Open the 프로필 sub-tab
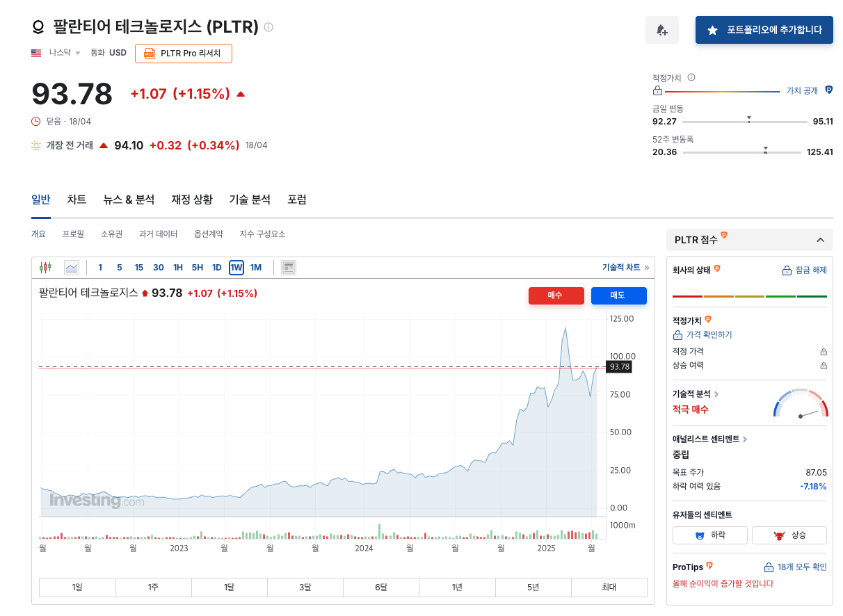843x616 pixels. [73, 234]
